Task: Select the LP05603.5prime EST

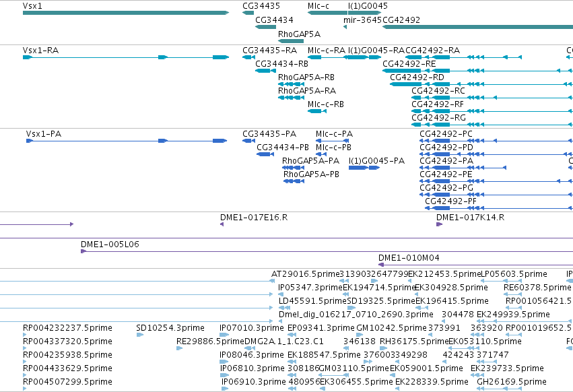Action: point(502,281)
